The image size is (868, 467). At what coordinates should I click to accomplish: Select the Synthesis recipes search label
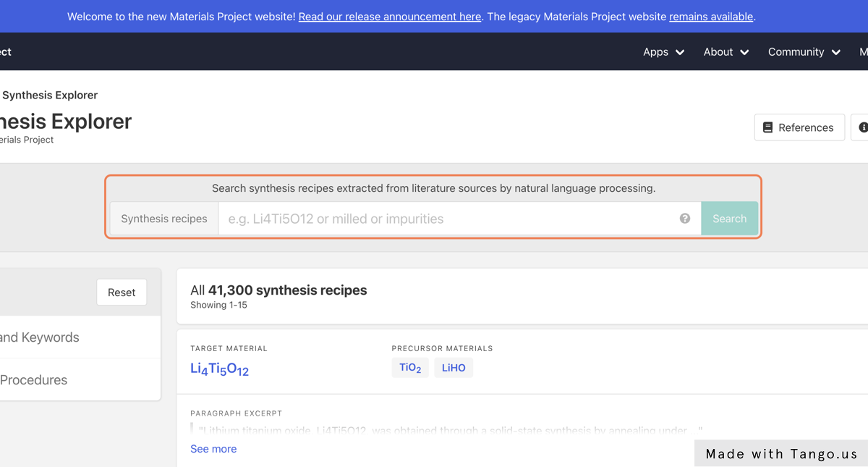[164, 219]
